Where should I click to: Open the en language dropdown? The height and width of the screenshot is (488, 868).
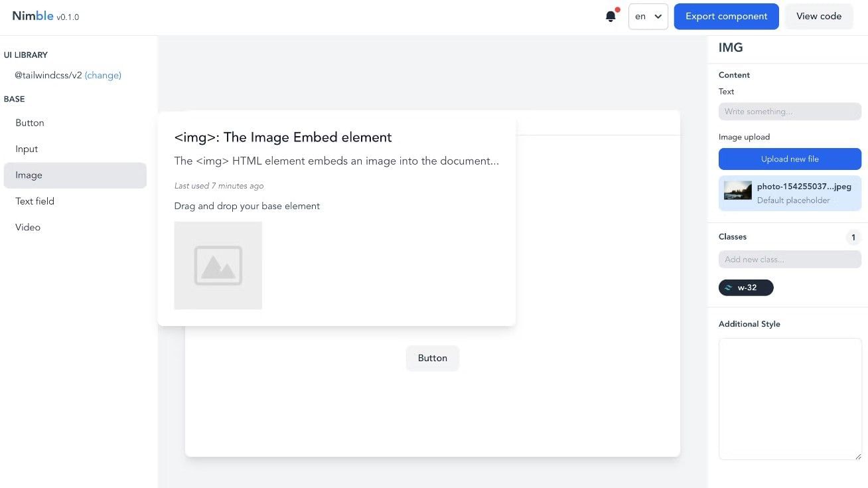[647, 16]
